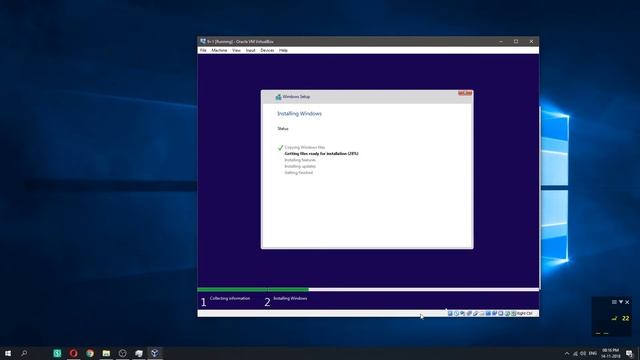The width and height of the screenshot is (640, 360).
Task: Click the 'Installing Windows' heading
Action: pyautogui.click(x=300, y=113)
